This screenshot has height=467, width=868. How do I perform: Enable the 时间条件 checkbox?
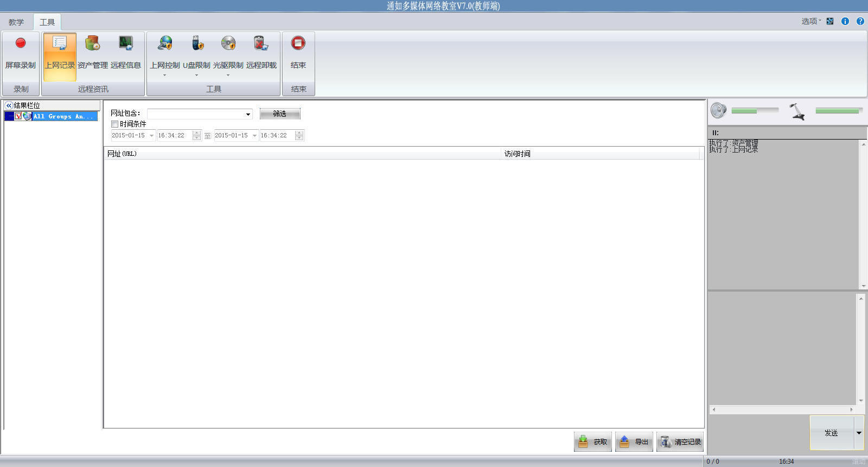pyautogui.click(x=115, y=124)
